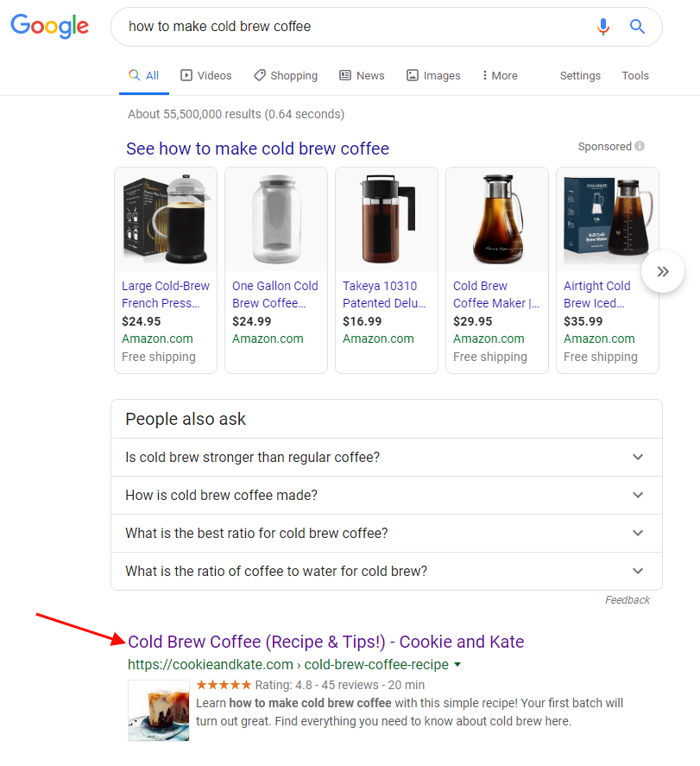
Task: Activate voice search microphone icon
Action: click(x=603, y=27)
